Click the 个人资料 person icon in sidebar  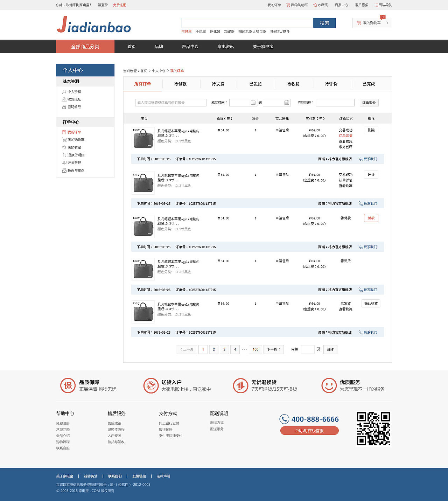tap(64, 92)
